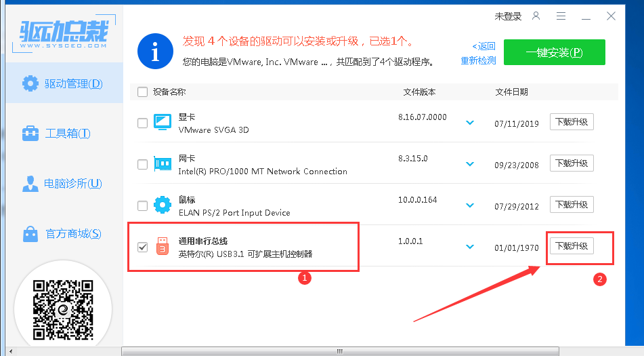Select 英特尔(R) USB3.1 可扩展主机控制器 text

point(245,254)
